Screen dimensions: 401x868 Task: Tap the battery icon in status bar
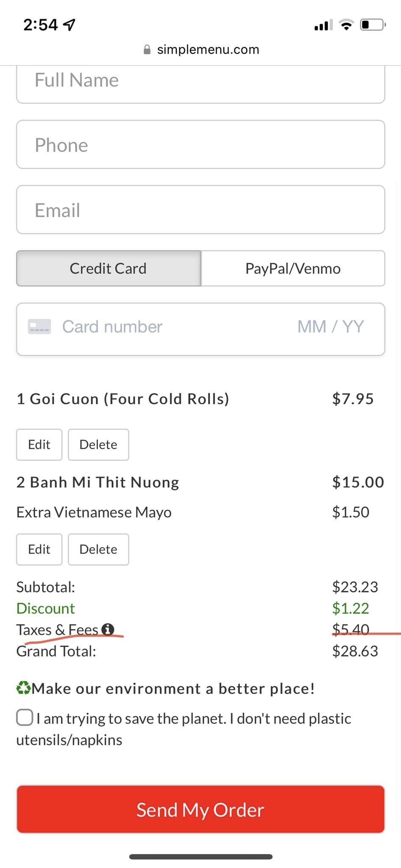tap(372, 25)
